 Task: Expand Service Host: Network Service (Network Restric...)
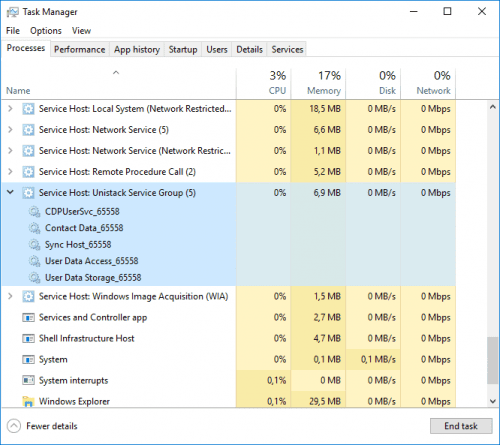point(10,151)
